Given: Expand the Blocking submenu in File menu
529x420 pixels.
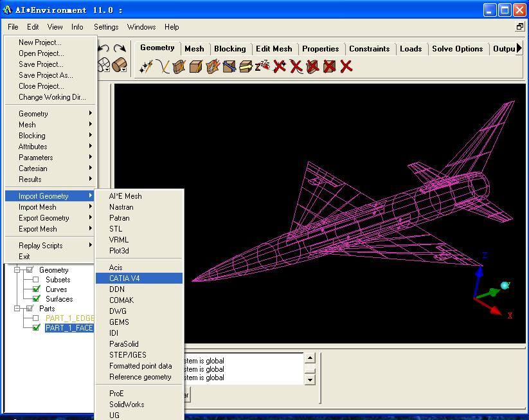Looking at the screenshot, I should (x=51, y=135).
